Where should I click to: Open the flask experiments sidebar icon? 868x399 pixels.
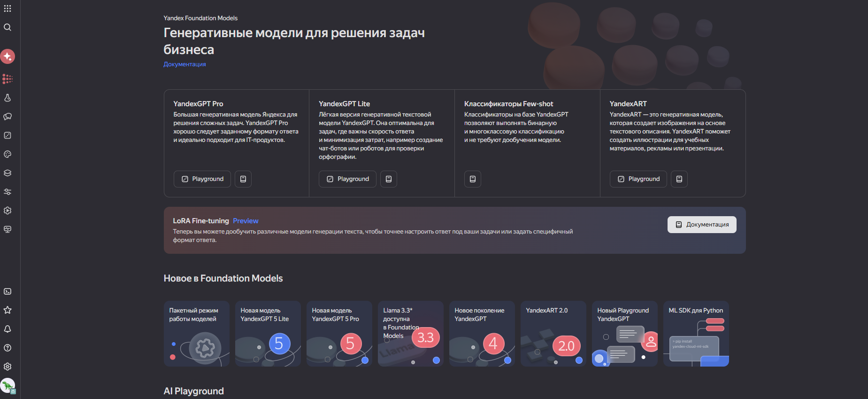[x=8, y=98]
